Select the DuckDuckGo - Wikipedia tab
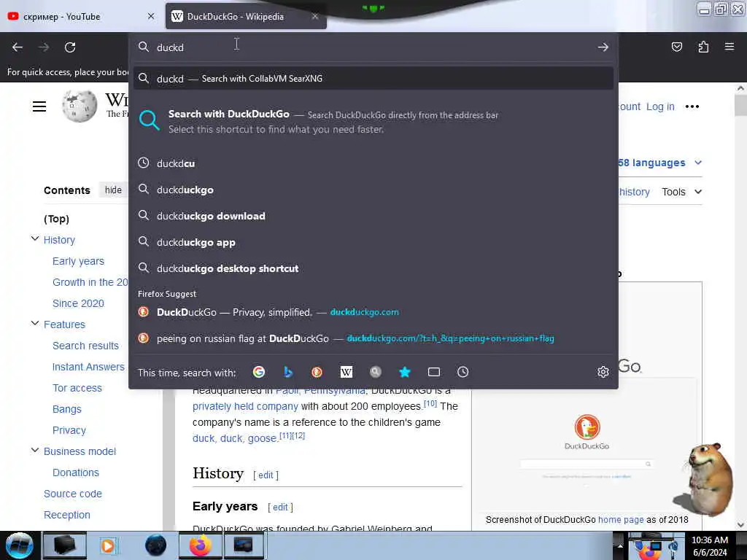This screenshot has height=560, width=747. [x=246, y=17]
